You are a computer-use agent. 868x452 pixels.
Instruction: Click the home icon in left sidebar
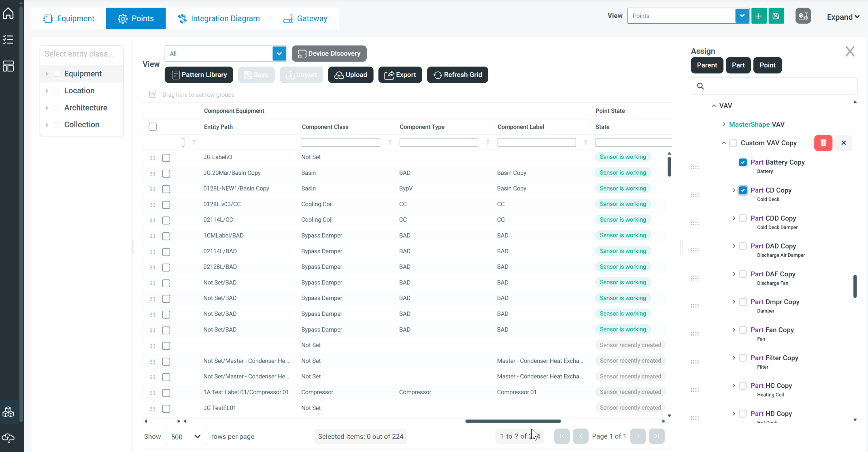coord(8,13)
